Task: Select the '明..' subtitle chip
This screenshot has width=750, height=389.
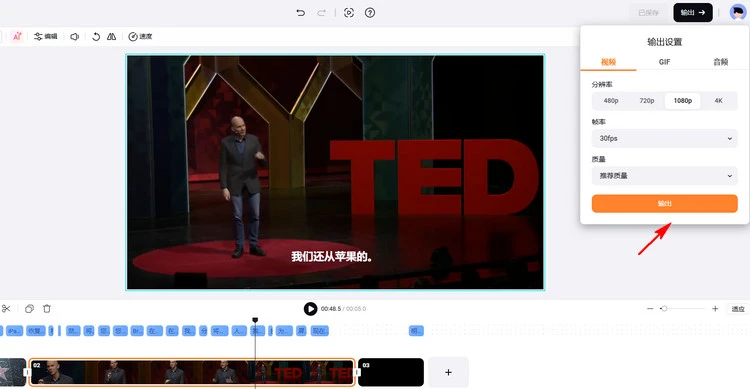Action: pos(416,331)
